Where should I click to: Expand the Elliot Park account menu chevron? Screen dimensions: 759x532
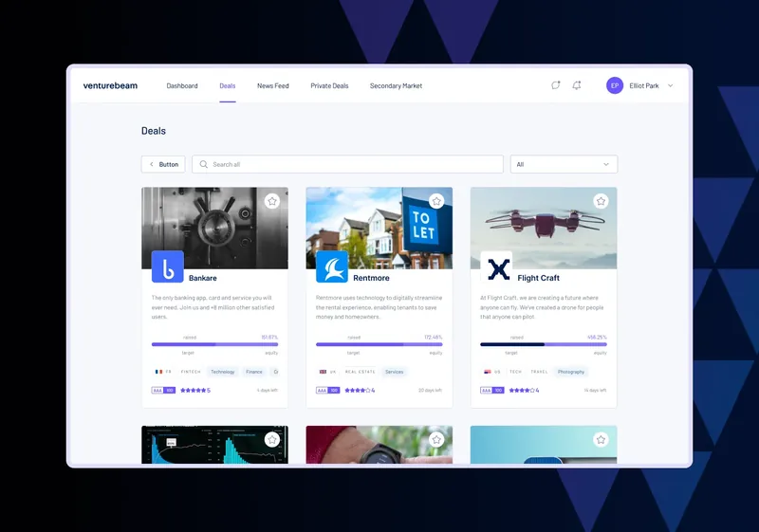[x=671, y=85]
